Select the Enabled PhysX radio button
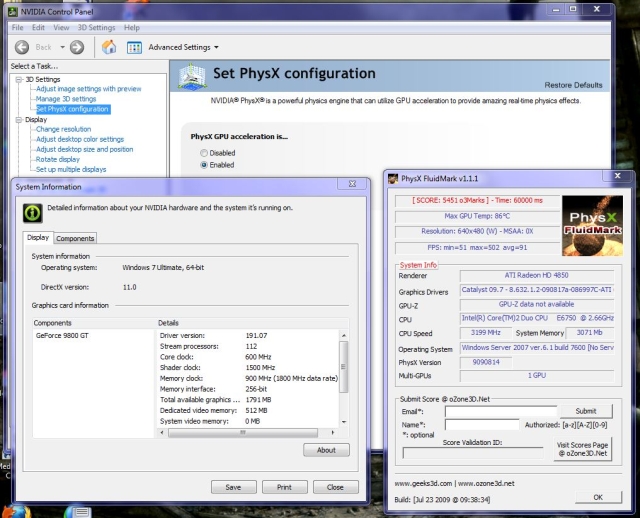 click(x=204, y=165)
